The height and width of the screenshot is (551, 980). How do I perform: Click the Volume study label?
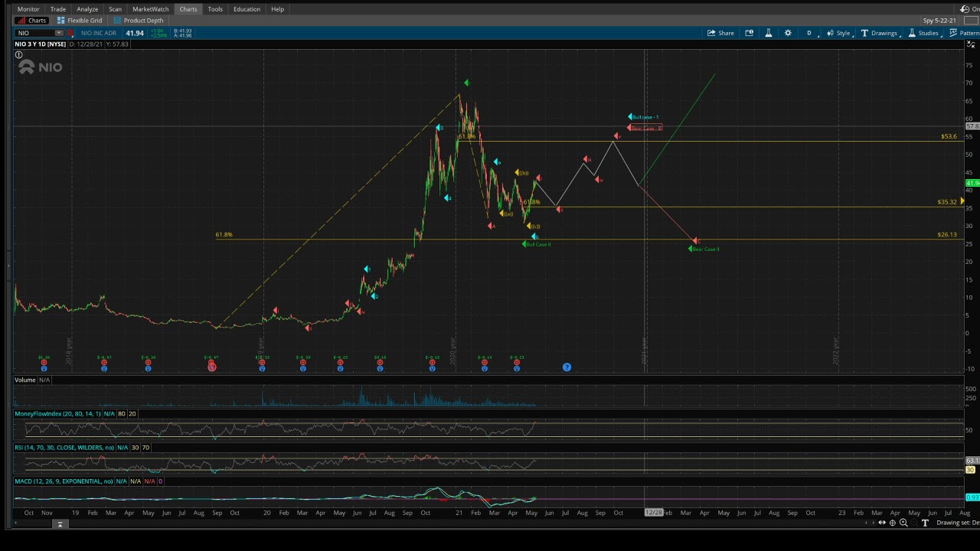25,380
